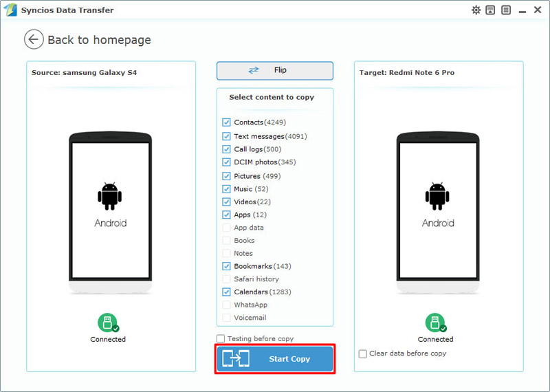Click the App data checkbox
The image size is (550, 392).
tap(226, 228)
